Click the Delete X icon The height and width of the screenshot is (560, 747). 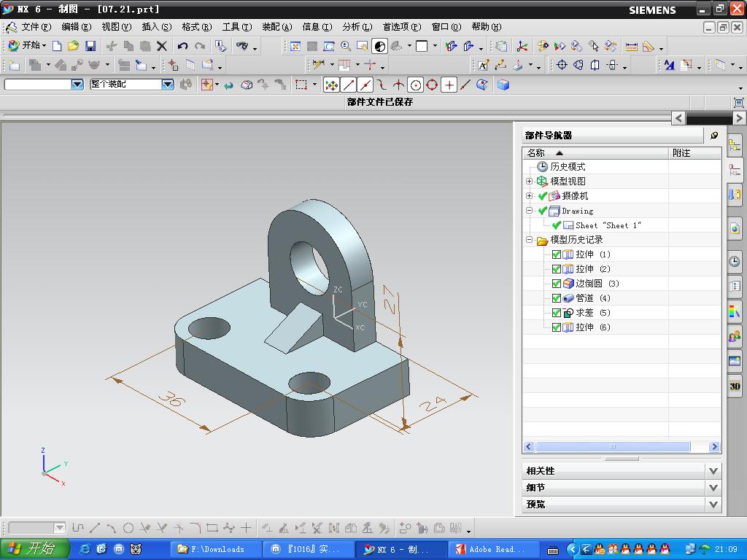tap(162, 46)
